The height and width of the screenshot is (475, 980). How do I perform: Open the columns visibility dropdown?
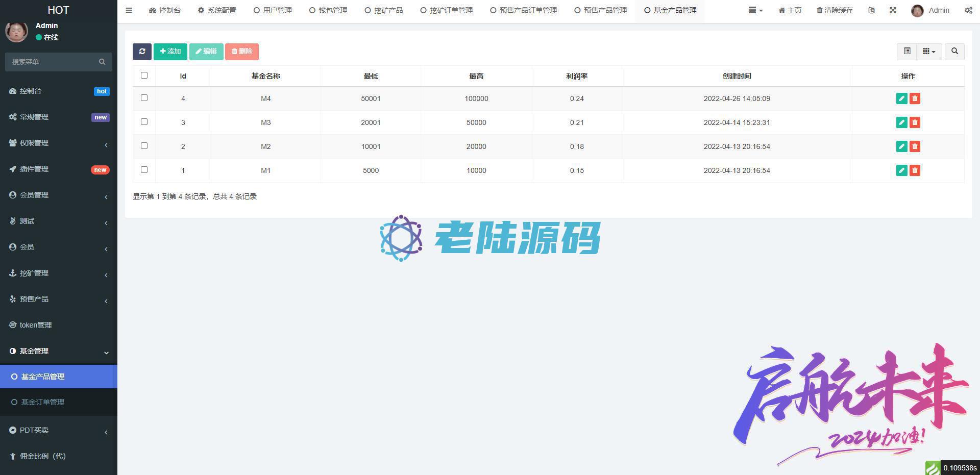tap(929, 52)
